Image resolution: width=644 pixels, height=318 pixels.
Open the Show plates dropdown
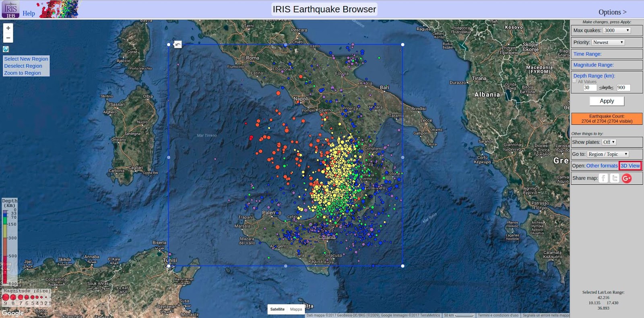pos(609,142)
